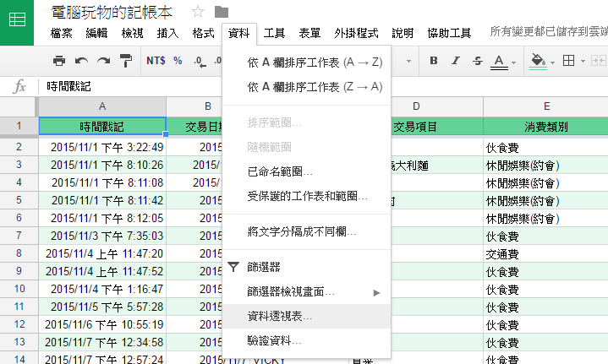Viewport: 608px width, 364px height.
Task: Click the merge cells icon
Action: tap(598, 61)
